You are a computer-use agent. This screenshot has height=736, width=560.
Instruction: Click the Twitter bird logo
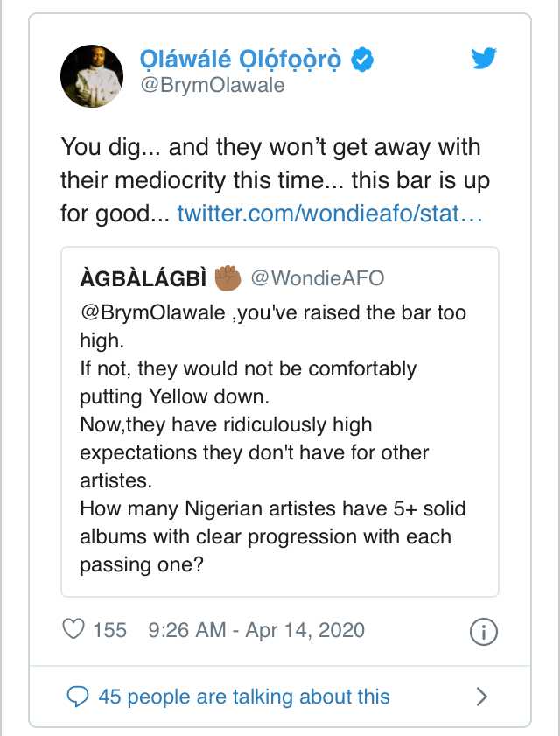[484, 60]
